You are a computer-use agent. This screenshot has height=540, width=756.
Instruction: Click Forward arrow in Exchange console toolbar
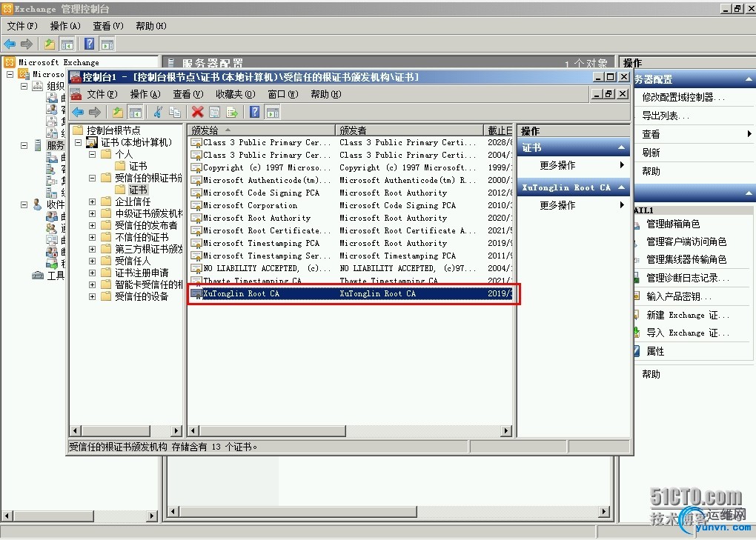tap(27, 44)
